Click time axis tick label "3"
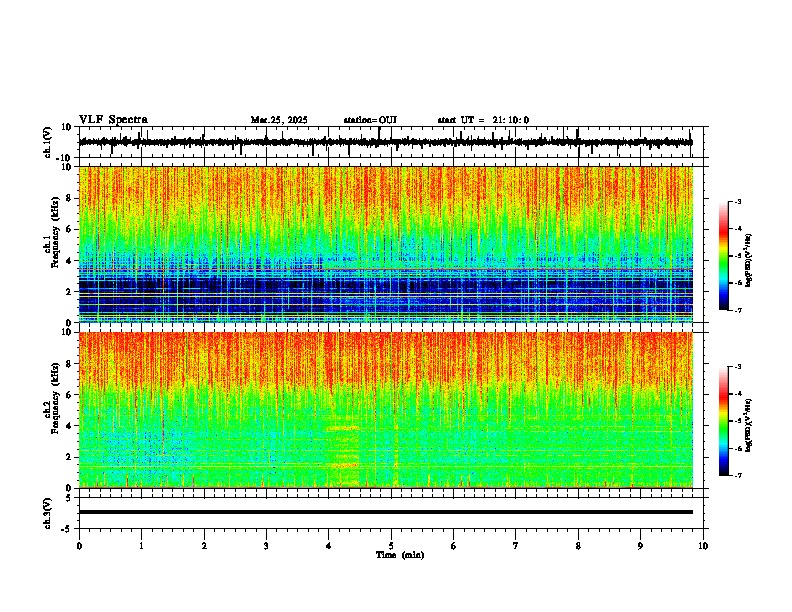The image size is (792, 612). [266, 546]
